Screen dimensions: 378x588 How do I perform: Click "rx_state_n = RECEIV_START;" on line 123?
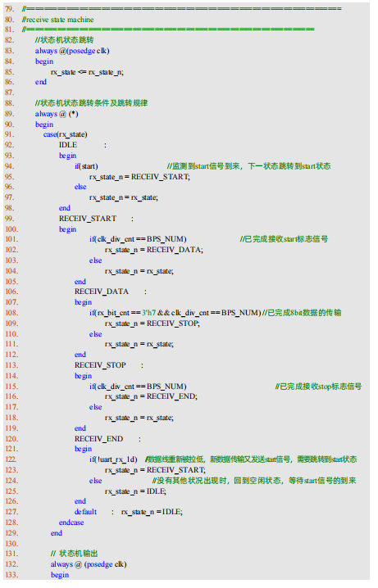[156, 470]
